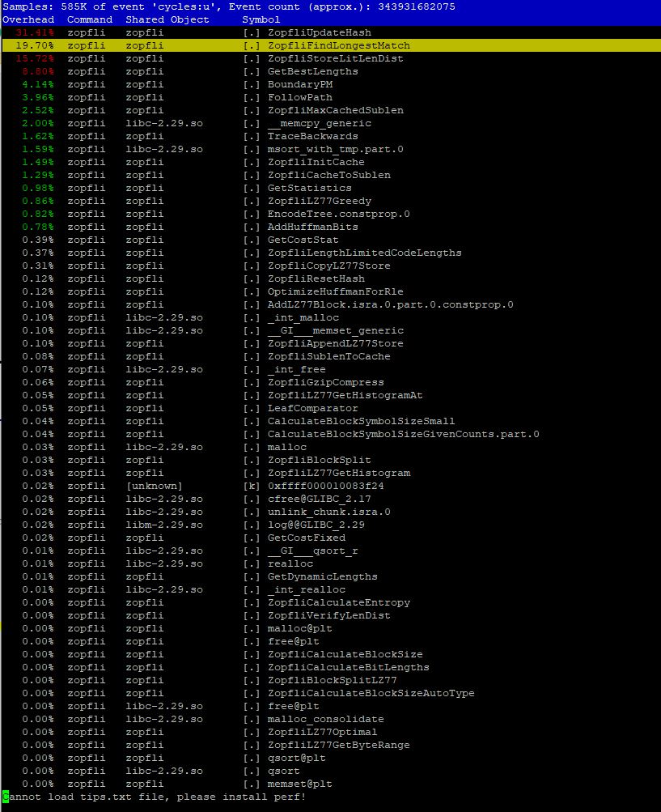Click the ZopfliBlockSplit symbol
661x812 pixels.
(319, 460)
